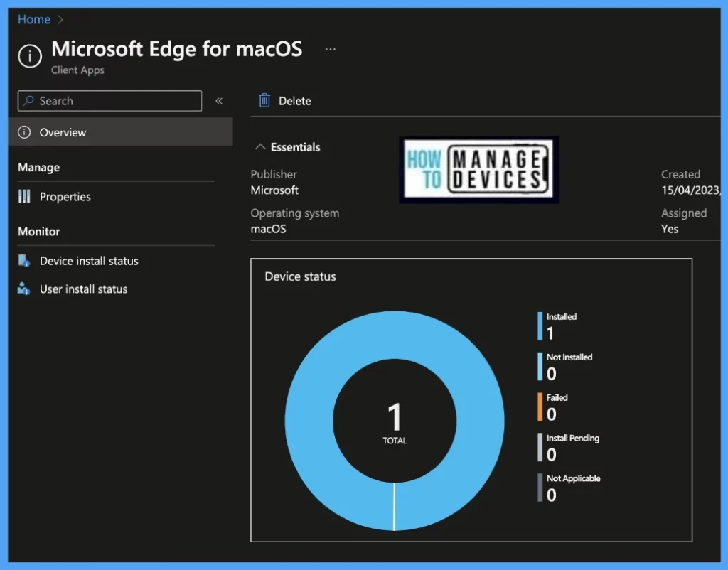Click the Assigned value Yes
The width and height of the screenshot is (728, 570).
point(670,230)
